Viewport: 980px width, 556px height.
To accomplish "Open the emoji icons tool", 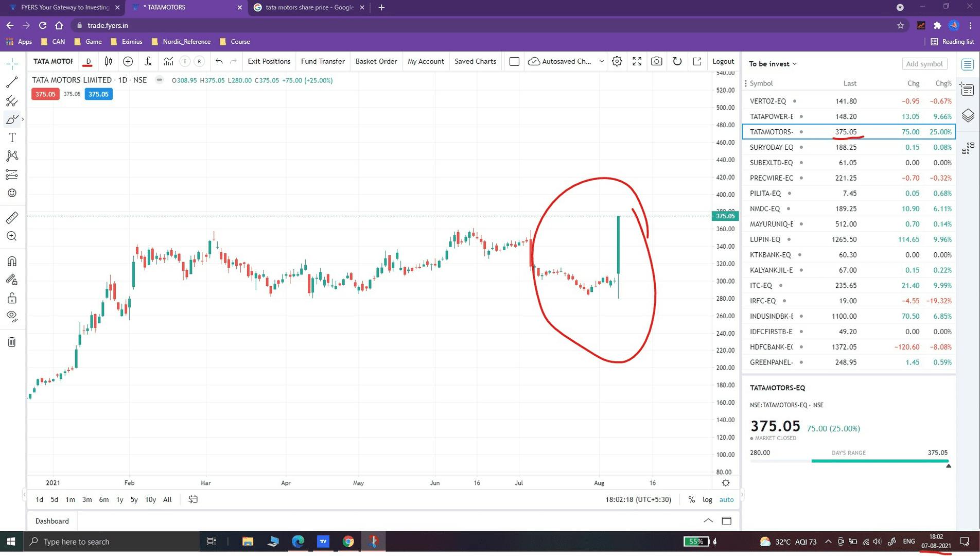I will [12, 193].
